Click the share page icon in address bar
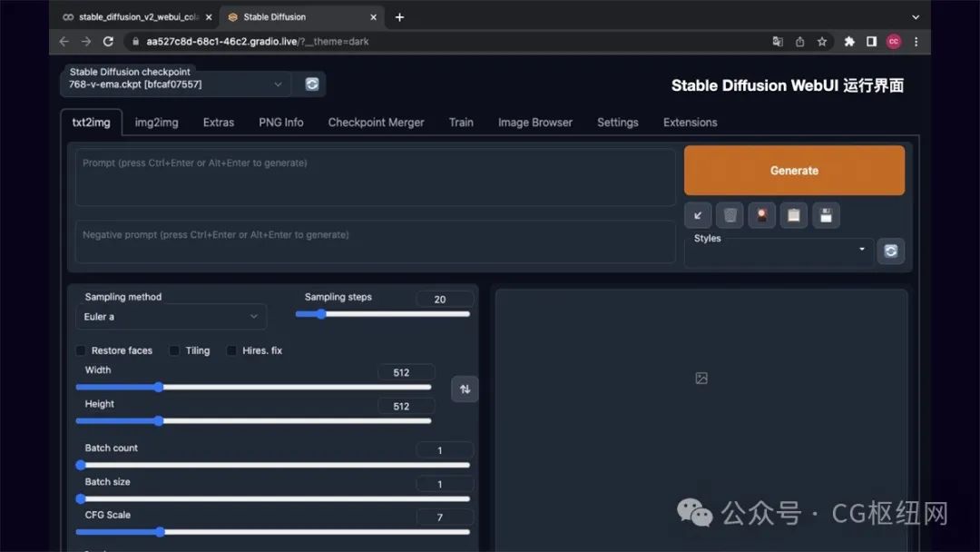The image size is (980, 552). point(799,41)
